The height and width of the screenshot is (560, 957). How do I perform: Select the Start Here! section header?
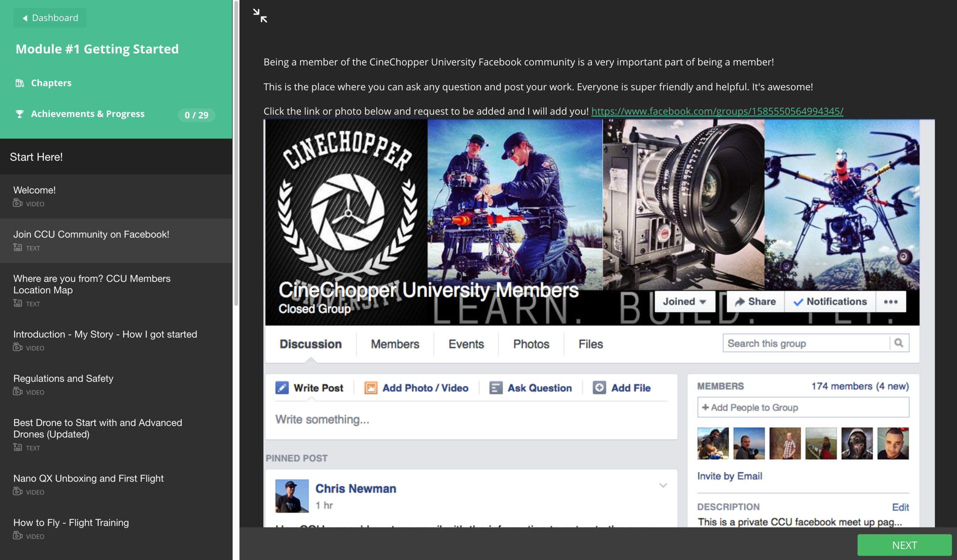pyautogui.click(x=116, y=157)
